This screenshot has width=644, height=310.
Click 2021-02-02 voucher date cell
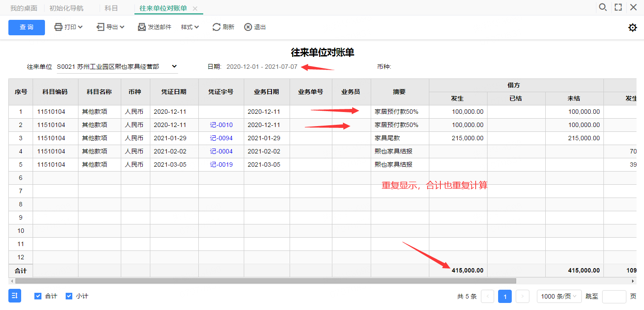tap(174, 151)
